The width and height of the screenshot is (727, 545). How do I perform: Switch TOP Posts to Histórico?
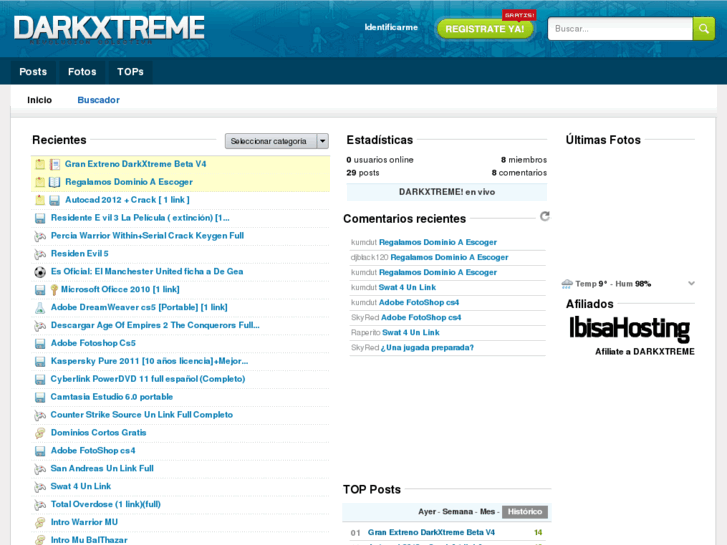tap(525, 512)
